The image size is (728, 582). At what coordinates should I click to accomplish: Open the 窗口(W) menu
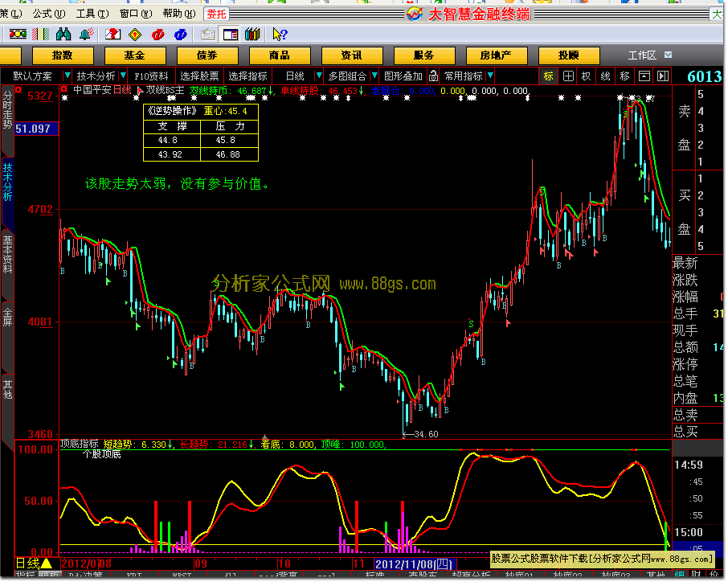[136, 14]
